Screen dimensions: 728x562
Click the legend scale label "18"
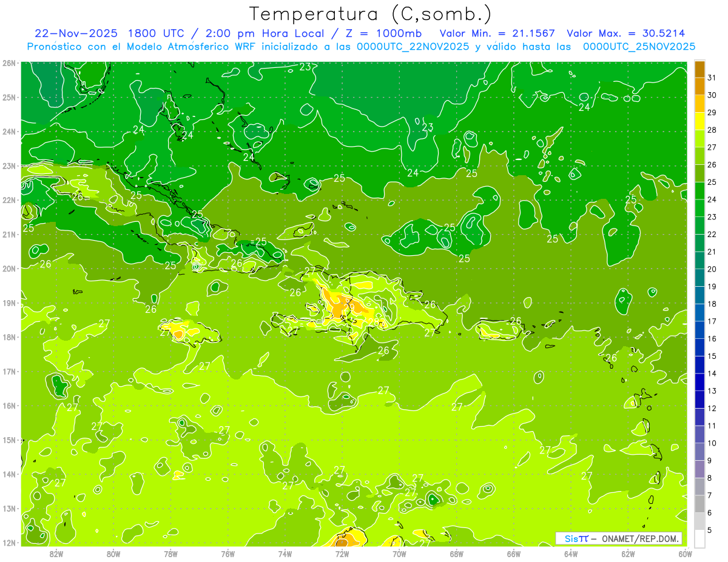[x=712, y=304]
